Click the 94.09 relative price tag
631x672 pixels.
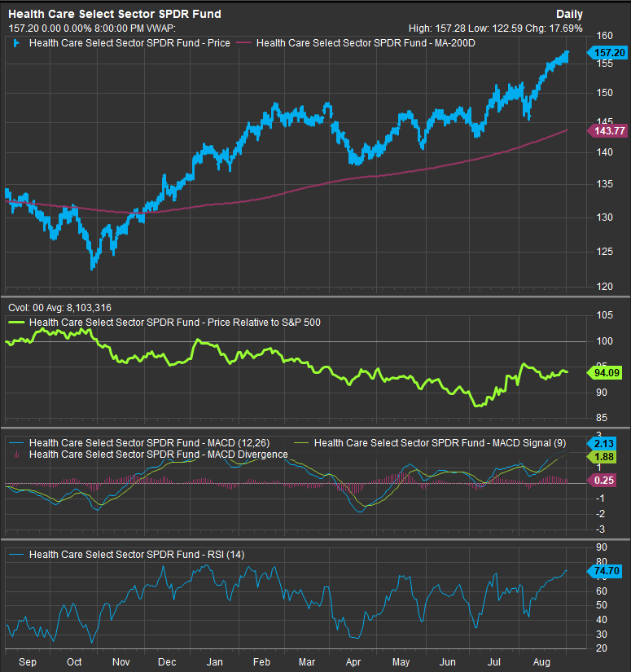tap(606, 373)
